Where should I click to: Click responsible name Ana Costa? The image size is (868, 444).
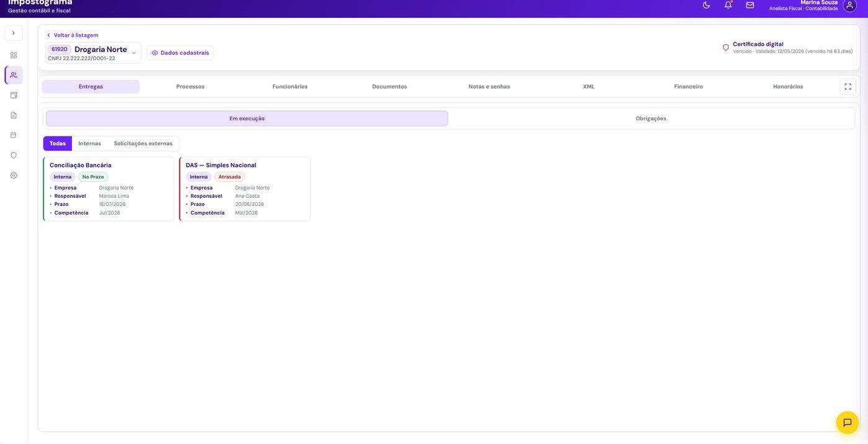coord(247,196)
